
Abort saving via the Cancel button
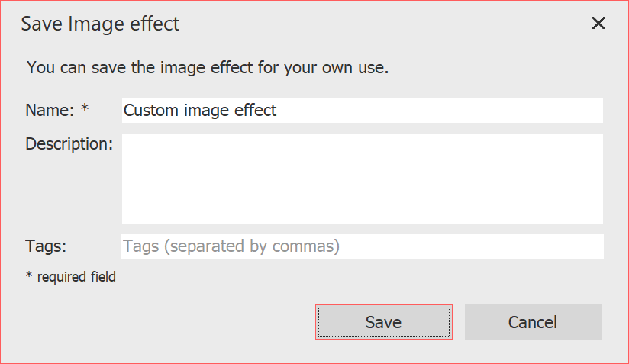(x=533, y=322)
